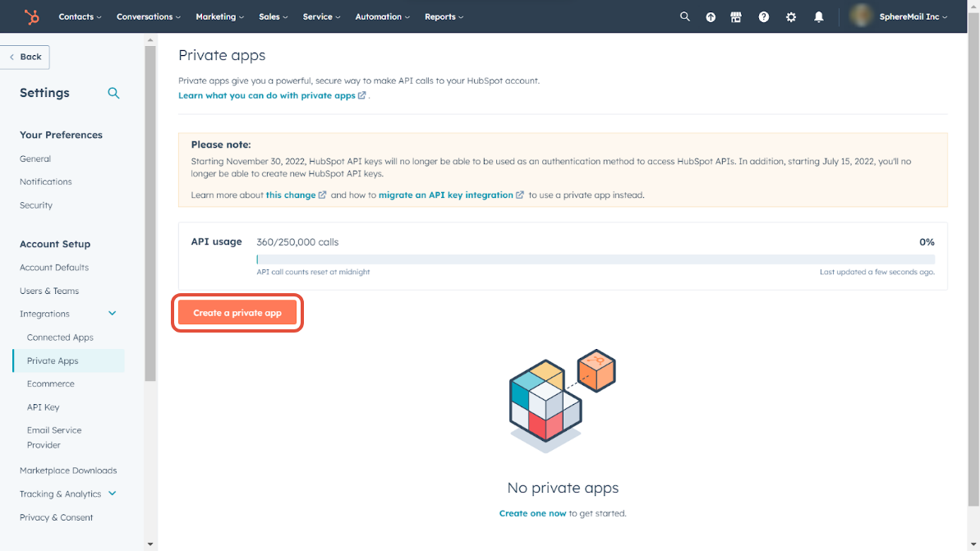Open Users & Teams settings
Viewport: 980px width, 551px height.
pyautogui.click(x=48, y=292)
